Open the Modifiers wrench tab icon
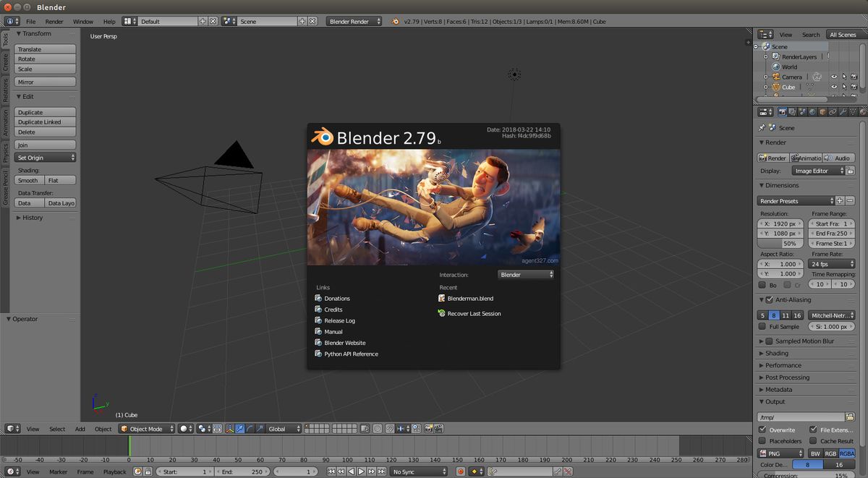This screenshot has width=868, height=478. coord(843,112)
